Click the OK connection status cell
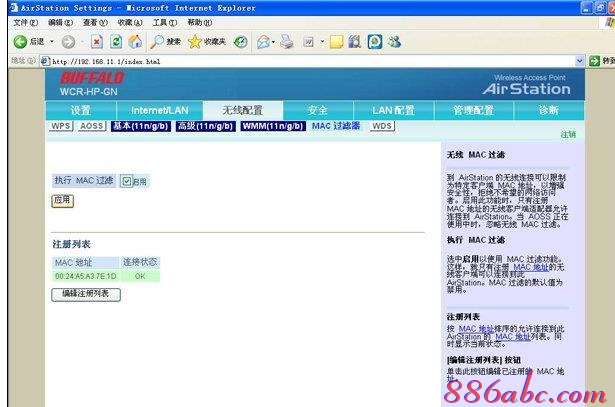This screenshot has height=407, width=615. click(x=140, y=276)
